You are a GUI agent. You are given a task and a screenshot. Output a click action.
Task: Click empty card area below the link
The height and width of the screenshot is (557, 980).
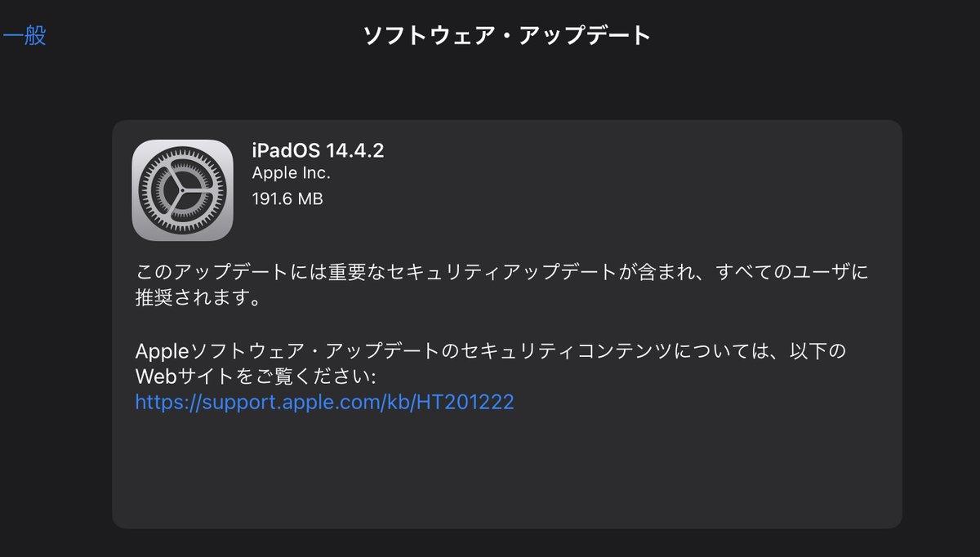point(506,470)
